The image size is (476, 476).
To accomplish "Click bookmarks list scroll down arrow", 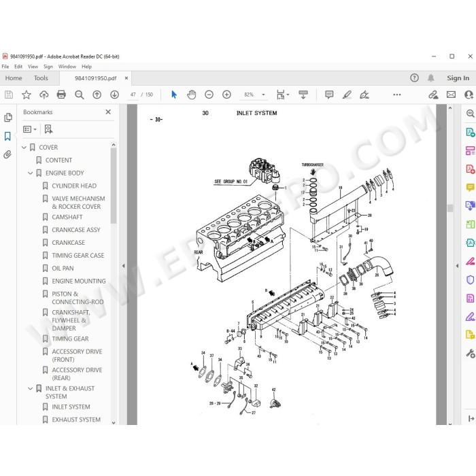I will (x=114, y=422).
